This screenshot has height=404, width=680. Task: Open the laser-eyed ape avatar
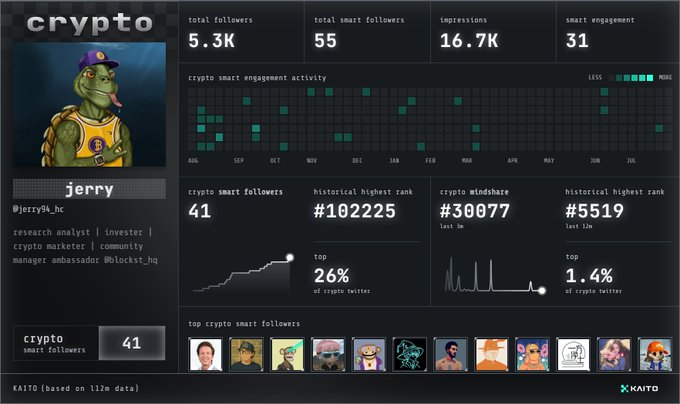click(287, 355)
